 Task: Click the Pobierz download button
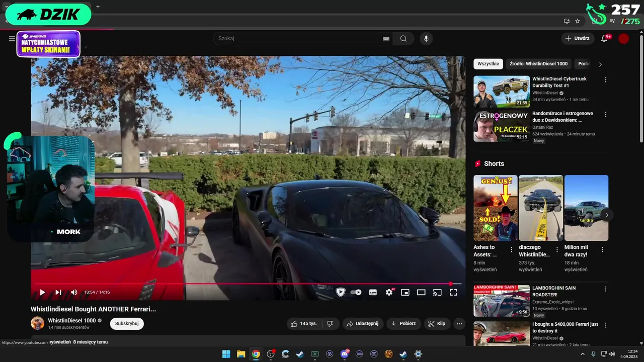pos(404,324)
